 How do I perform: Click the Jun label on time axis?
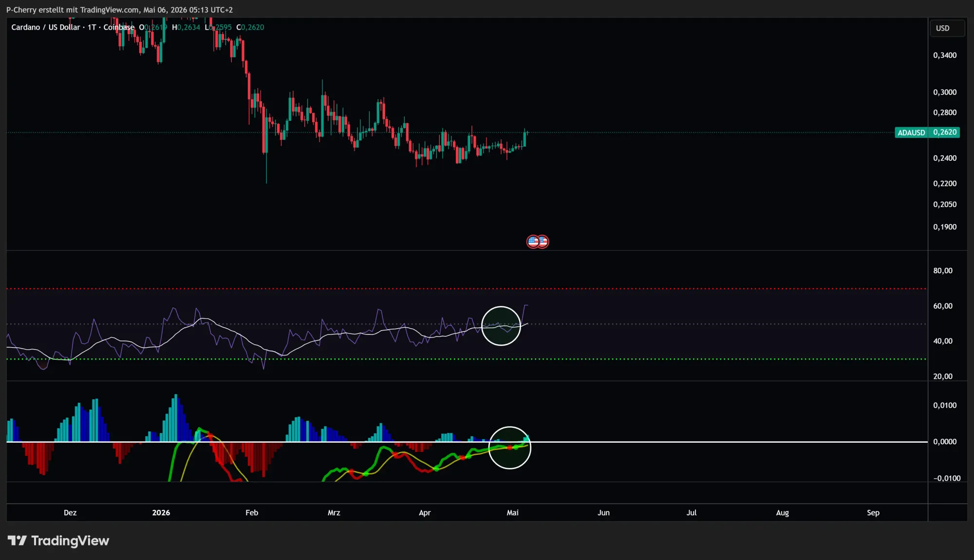click(x=603, y=513)
